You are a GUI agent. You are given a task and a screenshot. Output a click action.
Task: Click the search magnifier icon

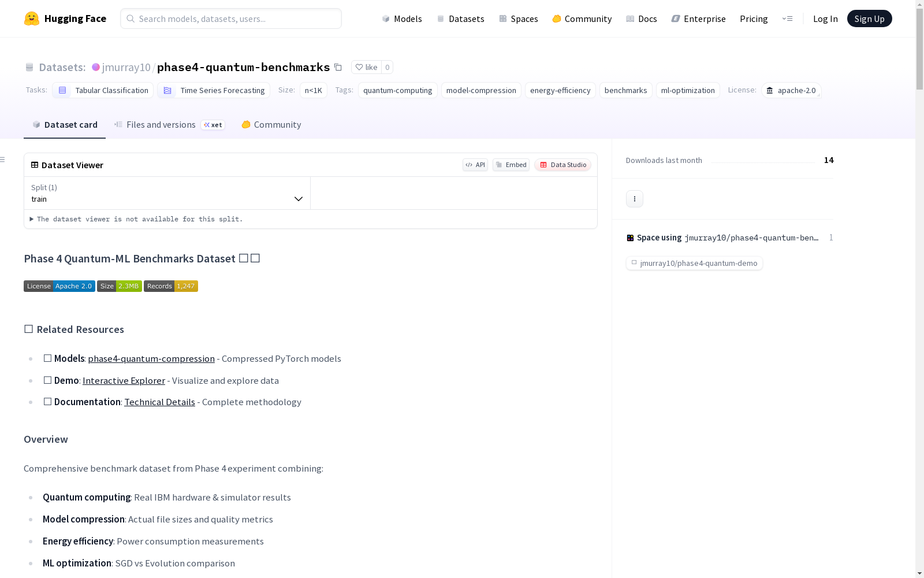click(x=131, y=18)
